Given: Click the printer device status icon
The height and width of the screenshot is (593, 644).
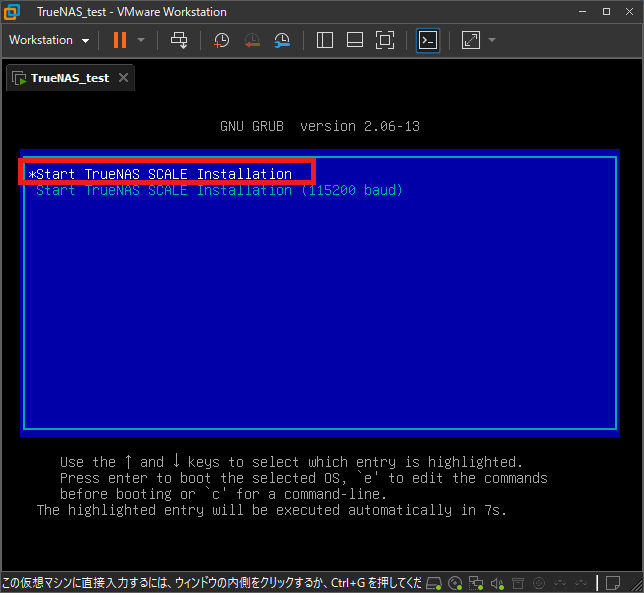Looking at the screenshot, I should point(518,583).
